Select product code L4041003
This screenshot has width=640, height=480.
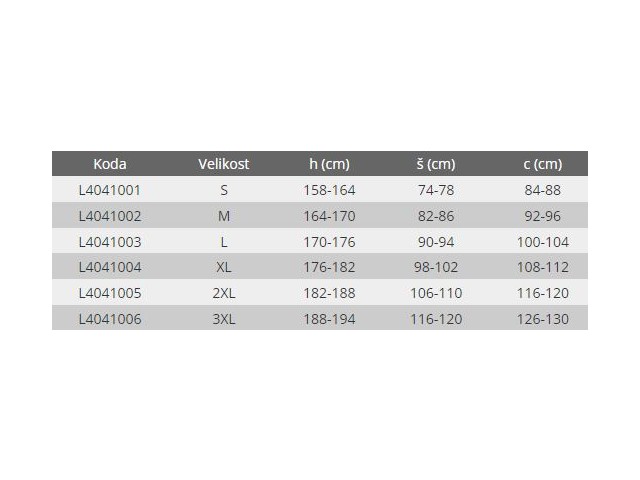point(110,241)
